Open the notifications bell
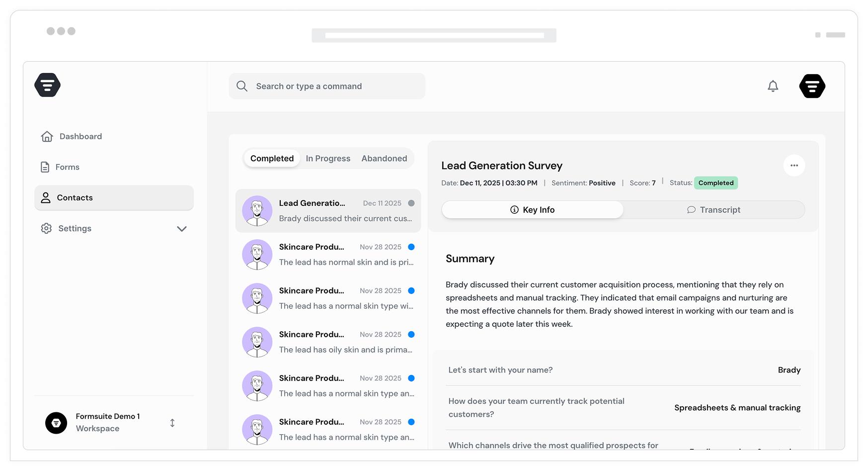The width and height of the screenshot is (868, 471). click(773, 87)
